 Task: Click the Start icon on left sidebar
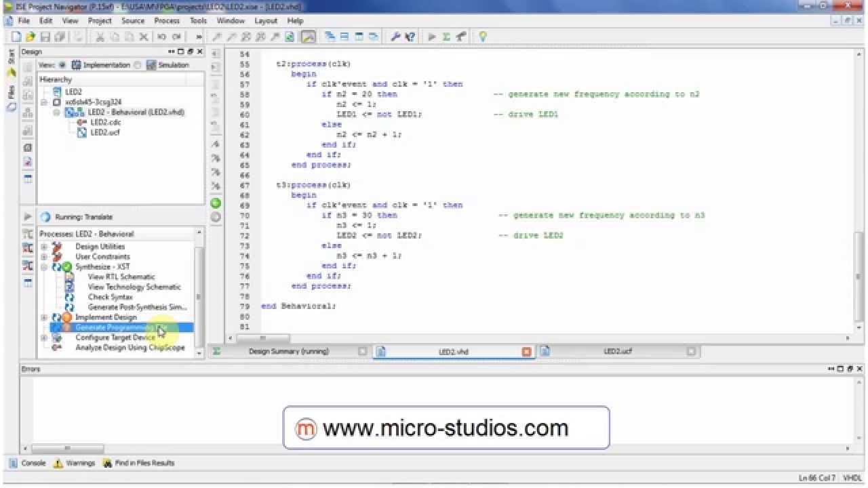pyautogui.click(x=12, y=72)
